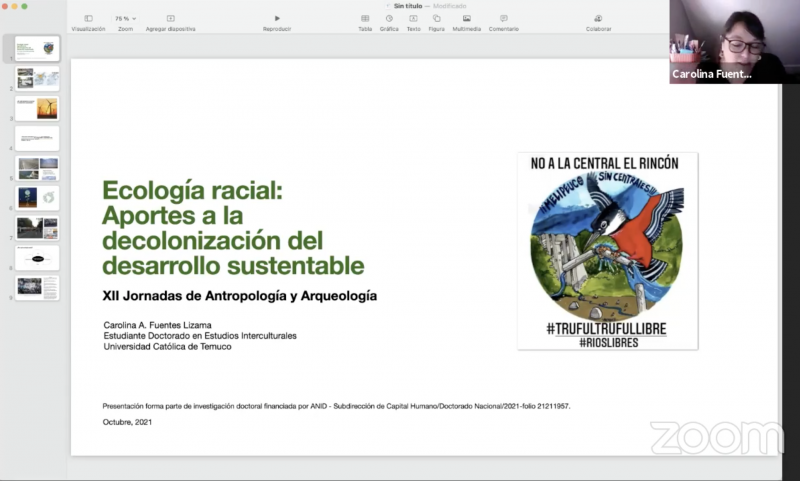The image size is (800, 481).
Task: Select slide 5 thumbnail in navigator
Action: [37, 168]
